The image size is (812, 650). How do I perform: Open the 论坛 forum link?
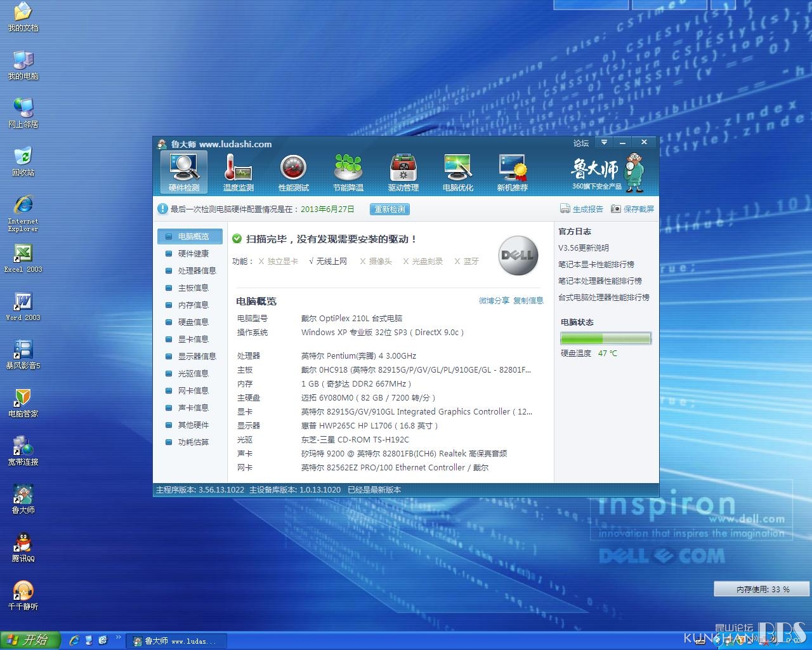pos(581,143)
